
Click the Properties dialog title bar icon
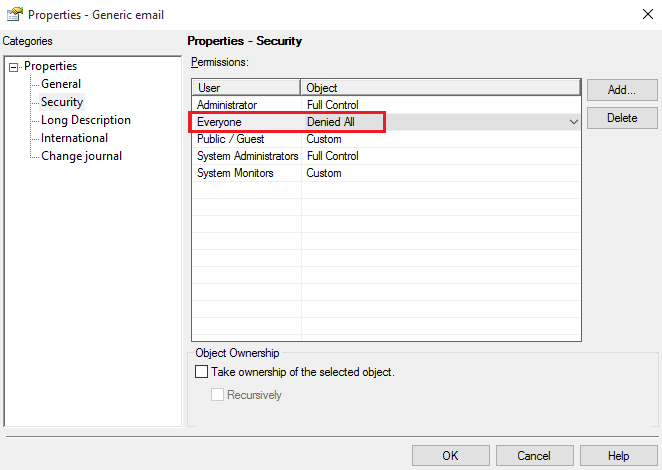pyautogui.click(x=14, y=15)
